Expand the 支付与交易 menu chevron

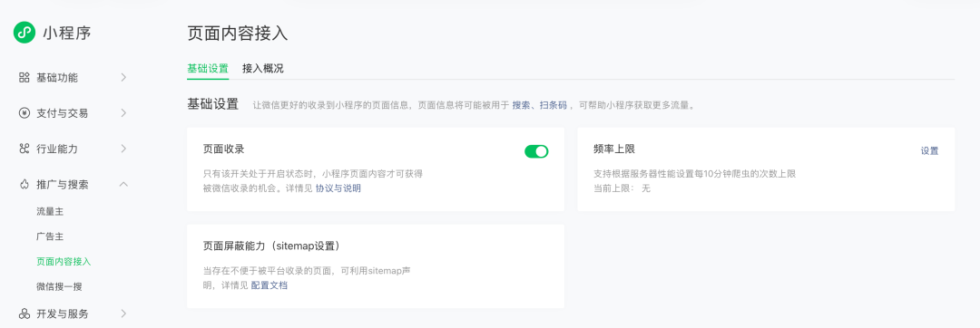click(123, 113)
